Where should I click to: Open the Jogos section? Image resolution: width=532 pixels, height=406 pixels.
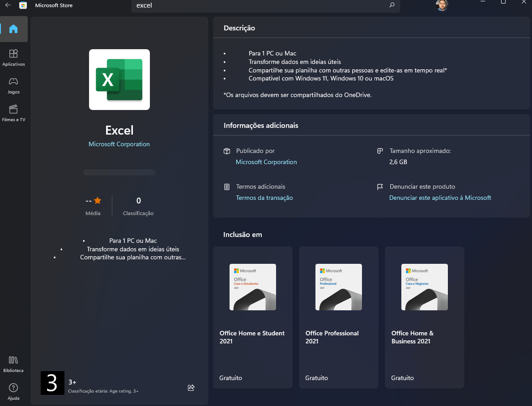[13, 85]
